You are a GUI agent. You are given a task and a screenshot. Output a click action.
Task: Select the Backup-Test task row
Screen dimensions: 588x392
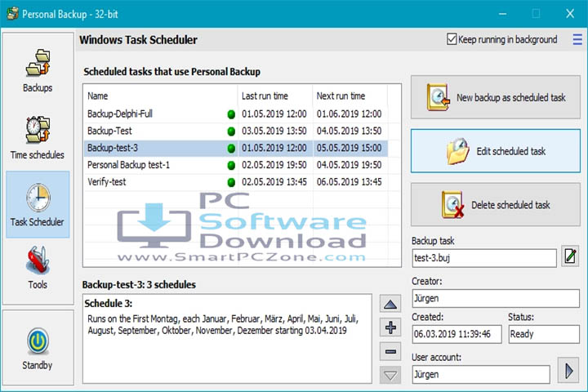(x=236, y=131)
